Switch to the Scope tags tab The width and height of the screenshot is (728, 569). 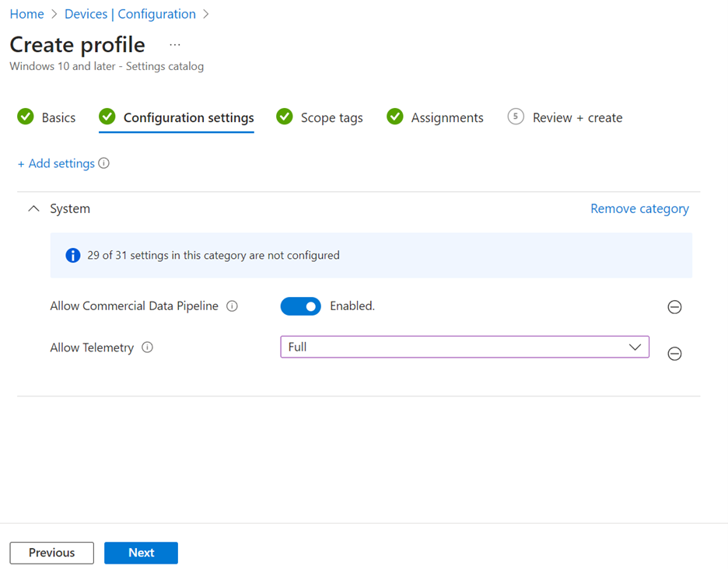(331, 118)
